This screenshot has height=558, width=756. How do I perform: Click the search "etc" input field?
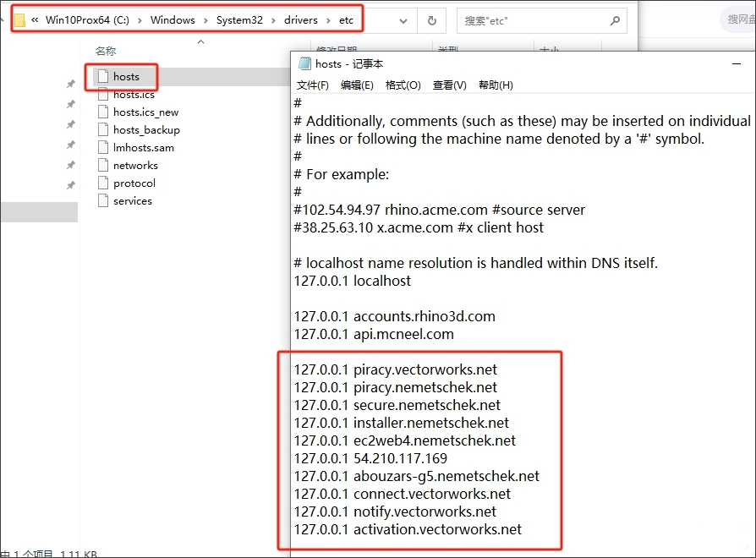(x=541, y=21)
